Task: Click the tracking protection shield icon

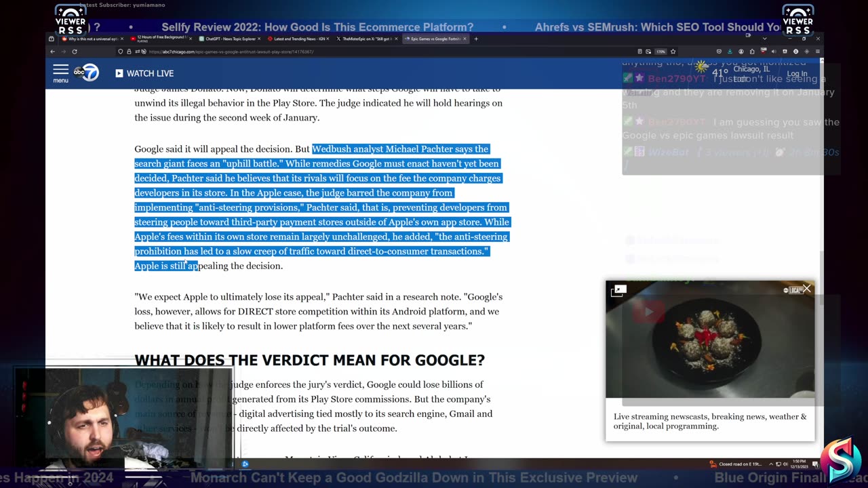Action: point(121,52)
